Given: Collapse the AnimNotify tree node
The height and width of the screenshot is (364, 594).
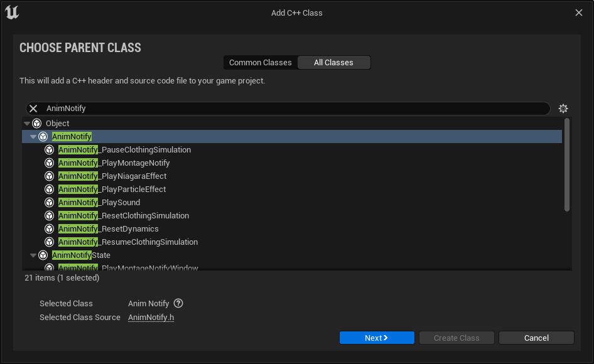Looking at the screenshot, I should 33,137.
